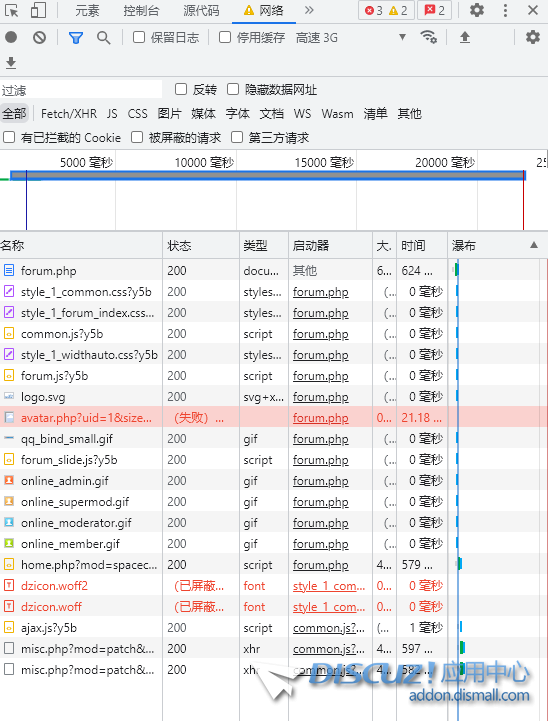Viewport: 548px width, 721px height.
Task: Filter by CSS requests
Action: tap(137, 114)
